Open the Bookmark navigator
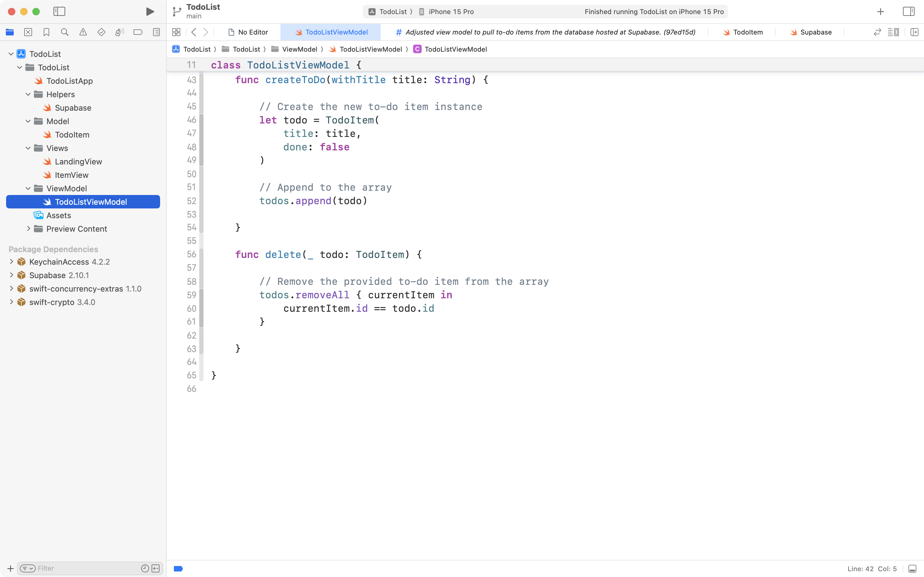This screenshot has width=924, height=577. coord(46,32)
